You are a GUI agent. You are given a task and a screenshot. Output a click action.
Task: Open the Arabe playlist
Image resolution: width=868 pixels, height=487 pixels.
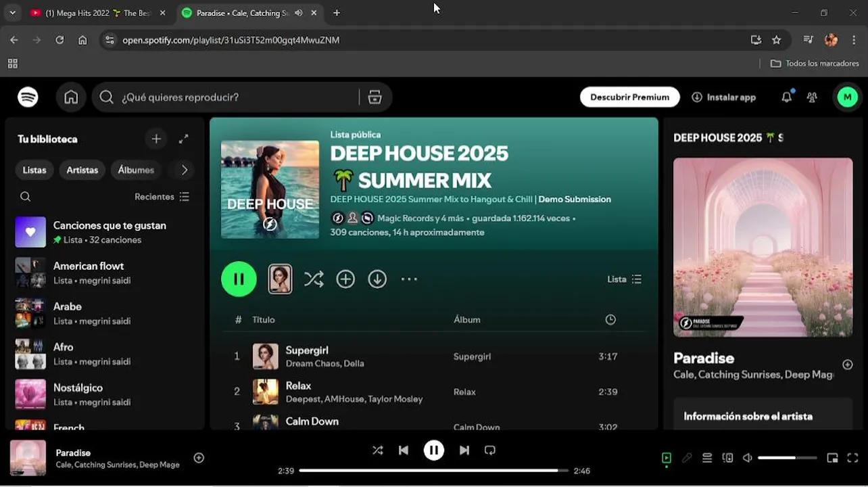click(x=105, y=313)
